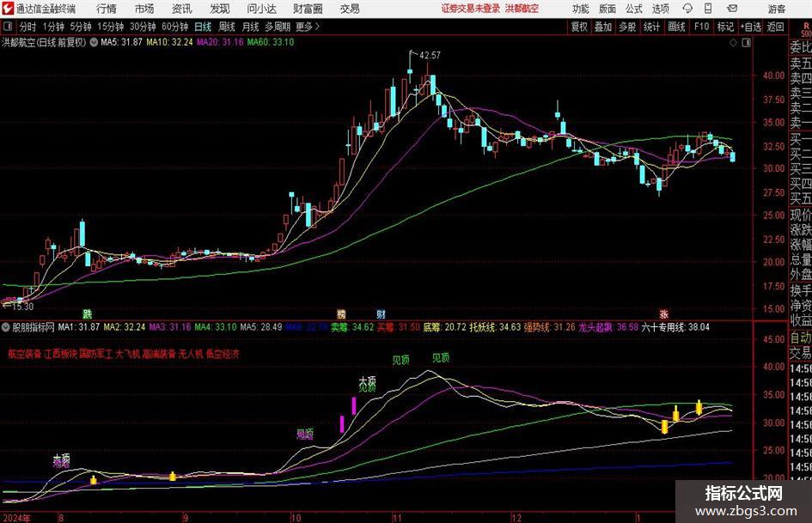This screenshot has width=812, height=523.
Task: Click the 统计 statistics button
Action: coord(651,27)
